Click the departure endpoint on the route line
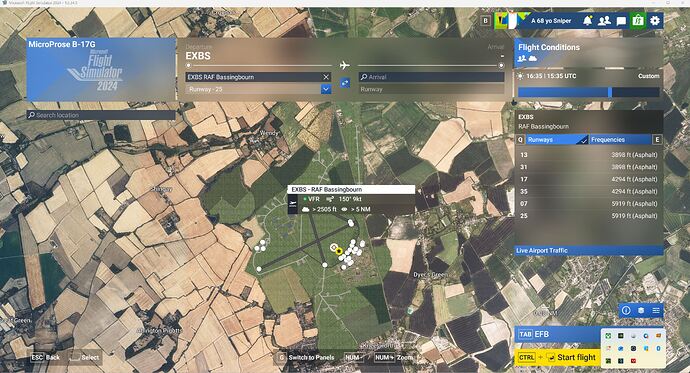Screen dimensions: 690x373 point(188,66)
